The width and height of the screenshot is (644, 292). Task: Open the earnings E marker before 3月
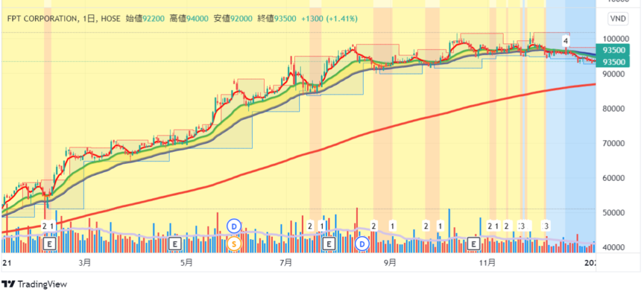click(50, 244)
